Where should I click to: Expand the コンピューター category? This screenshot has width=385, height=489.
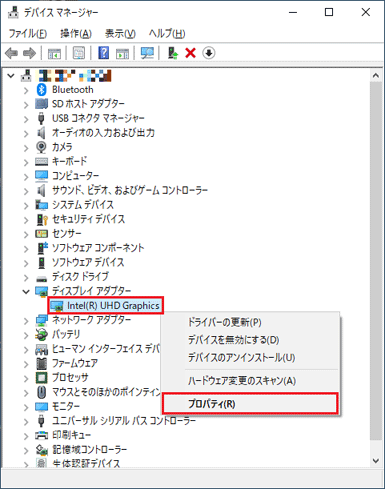point(26,176)
